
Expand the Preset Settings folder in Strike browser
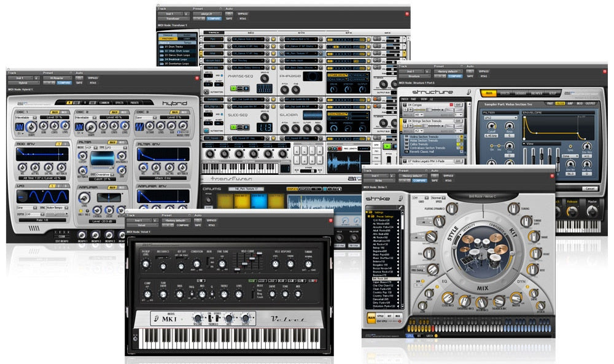pos(368,216)
